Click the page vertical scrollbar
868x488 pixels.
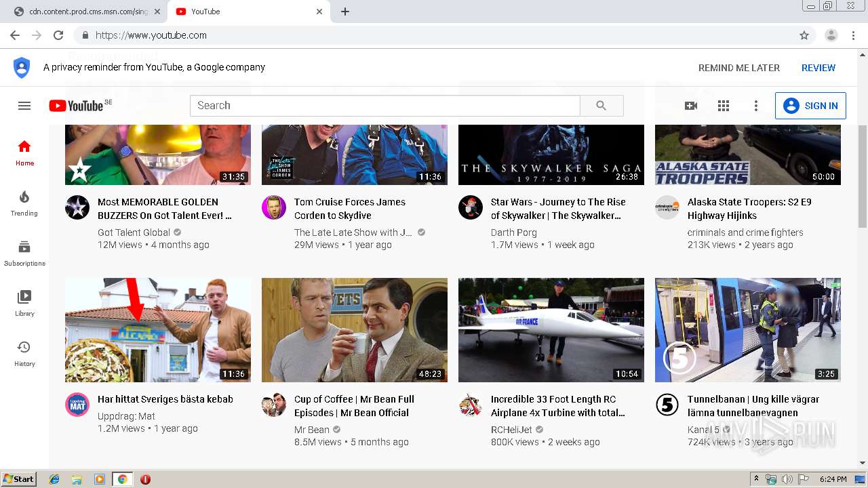click(863, 176)
